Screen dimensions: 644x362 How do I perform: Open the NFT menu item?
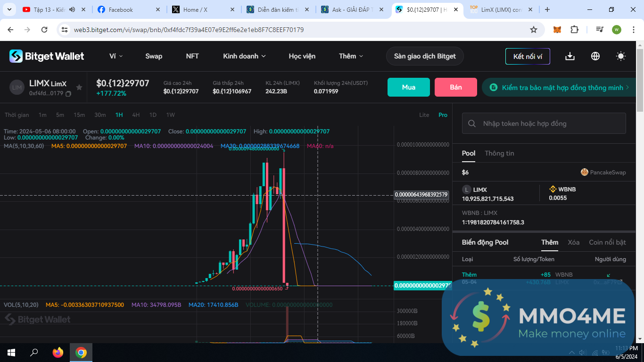[x=192, y=56]
